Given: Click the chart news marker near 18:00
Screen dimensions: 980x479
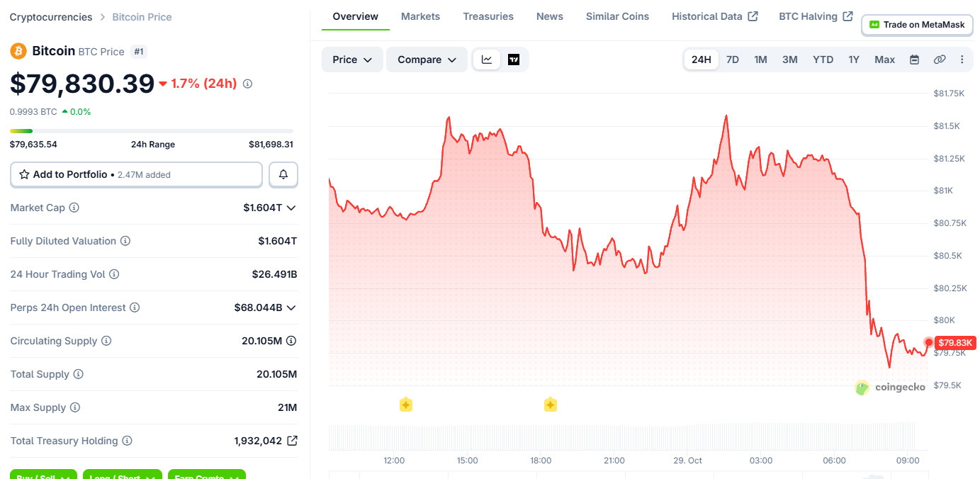Looking at the screenshot, I should [x=550, y=405].
